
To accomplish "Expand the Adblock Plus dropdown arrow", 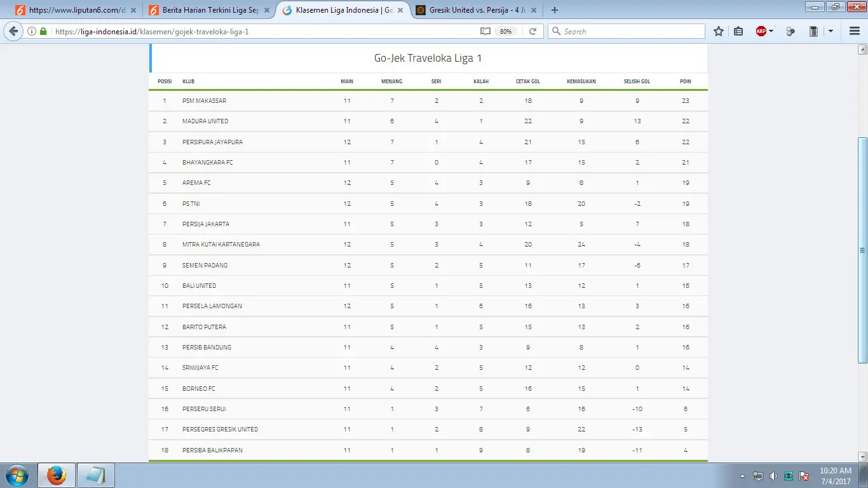I will coord(771,31).
